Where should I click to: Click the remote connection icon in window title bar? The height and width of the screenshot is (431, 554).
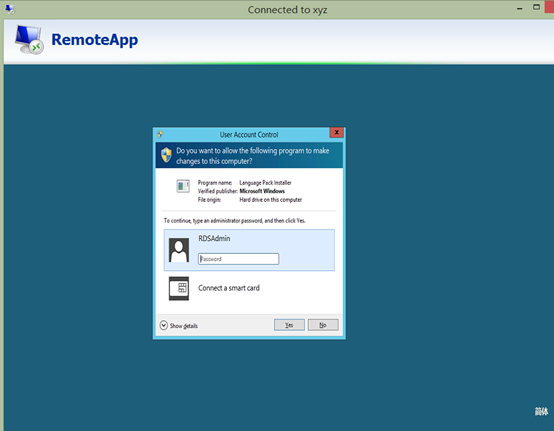10,9
